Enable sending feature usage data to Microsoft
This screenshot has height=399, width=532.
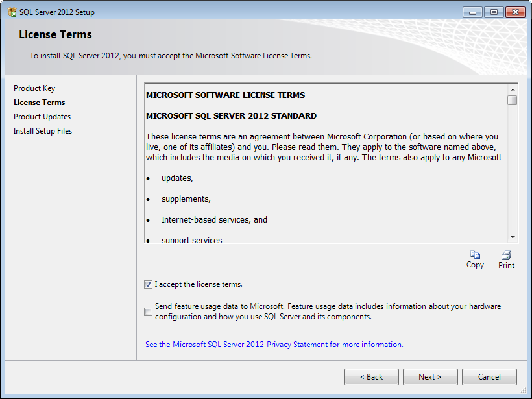(x=149, y=311)
